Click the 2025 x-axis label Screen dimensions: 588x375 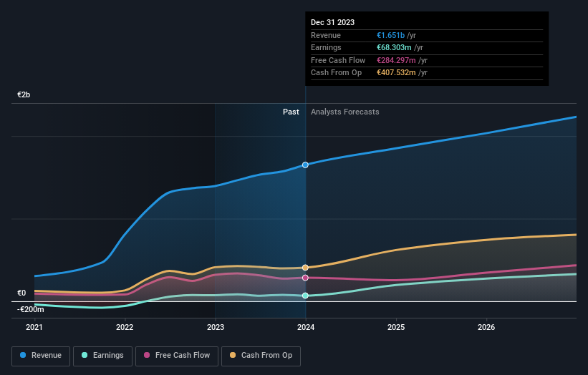point(396,327)
